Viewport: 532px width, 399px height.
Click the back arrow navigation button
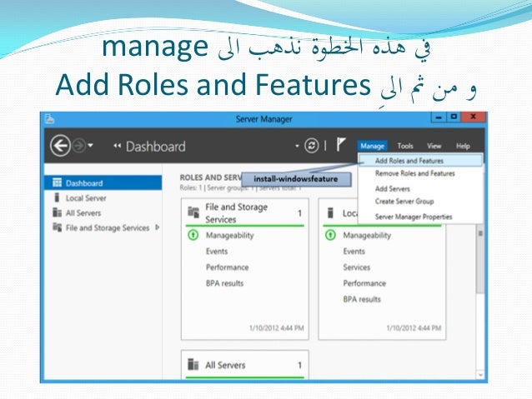click(60, 146)
